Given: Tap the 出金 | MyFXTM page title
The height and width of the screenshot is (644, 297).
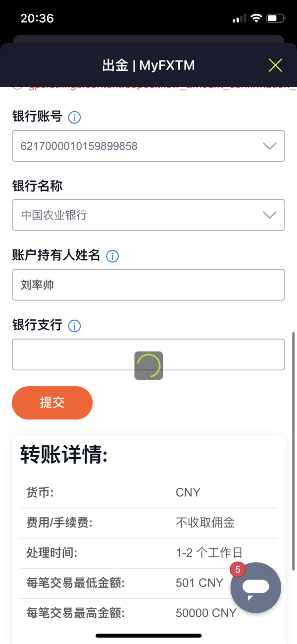Looking at the screenshot, I should point(148,65).
